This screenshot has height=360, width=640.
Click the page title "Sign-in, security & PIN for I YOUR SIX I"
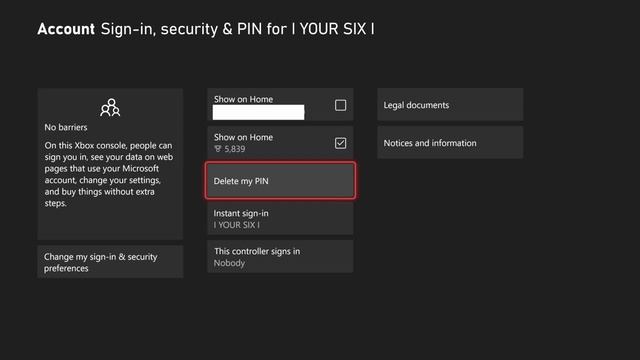238,29
